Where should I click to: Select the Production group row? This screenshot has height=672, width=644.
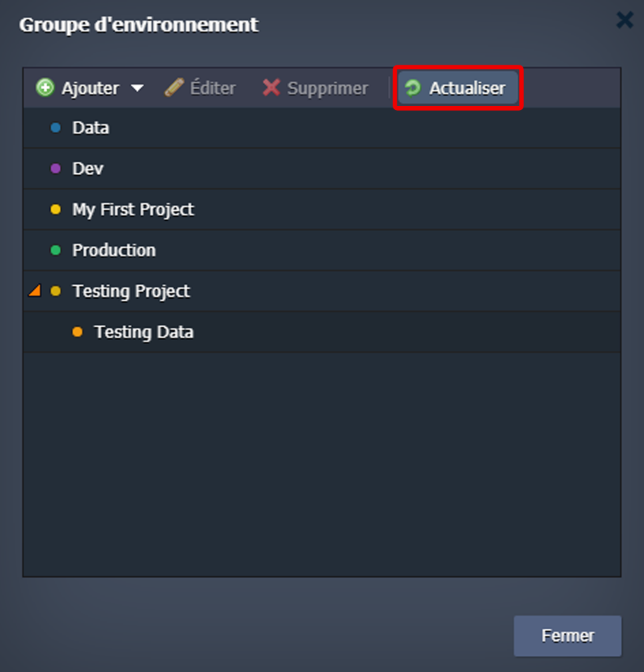click(x=322, y=250)
